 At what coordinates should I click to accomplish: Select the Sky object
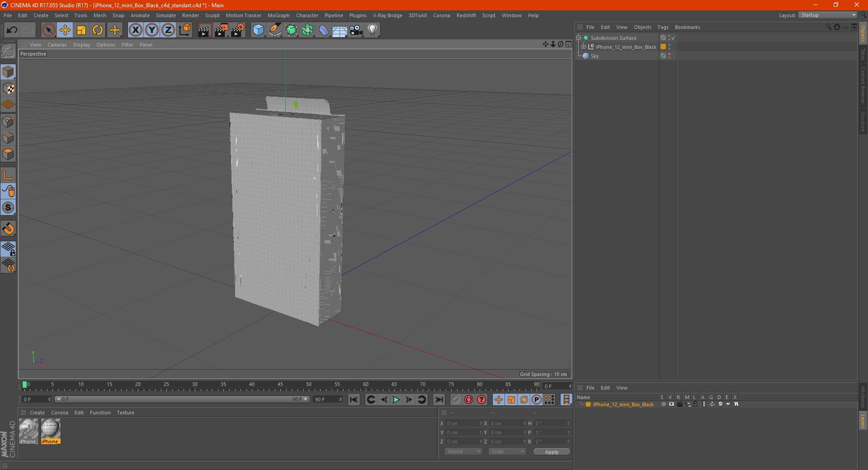[x=594, y=56]
